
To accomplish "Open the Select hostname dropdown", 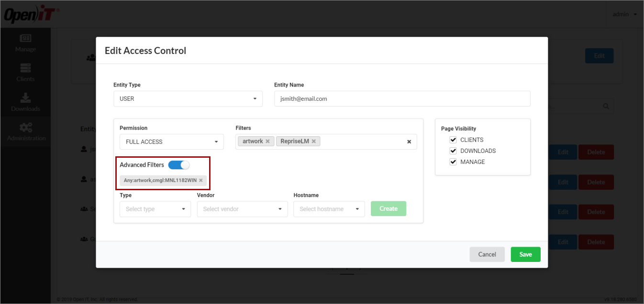I will tap(329, 209).
